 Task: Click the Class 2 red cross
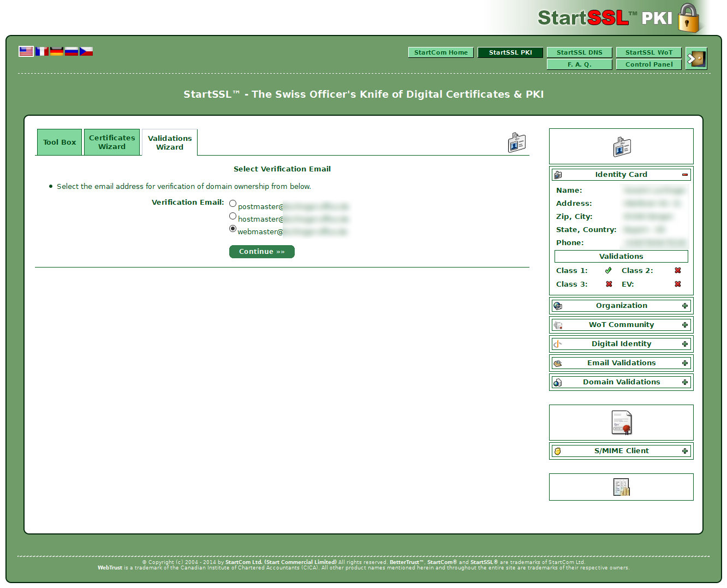click(x=678, y=270)
